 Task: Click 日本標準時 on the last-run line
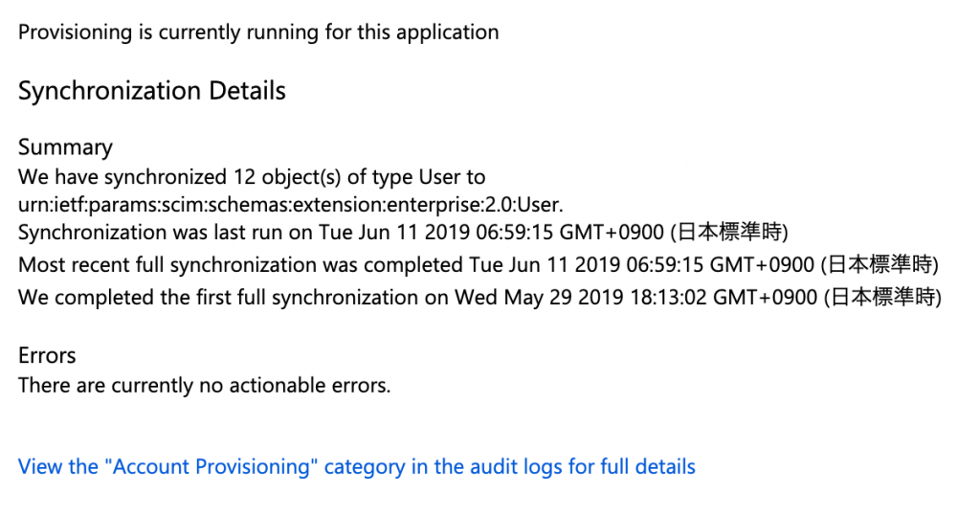729,233
